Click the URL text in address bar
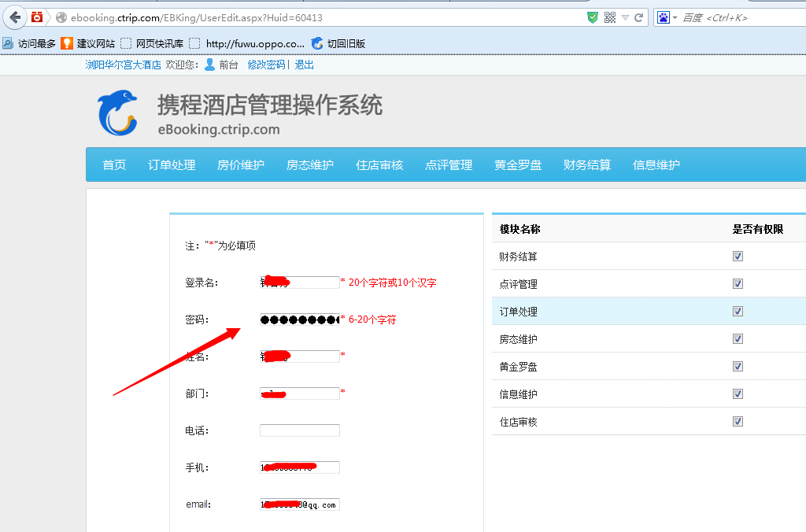 196,17
